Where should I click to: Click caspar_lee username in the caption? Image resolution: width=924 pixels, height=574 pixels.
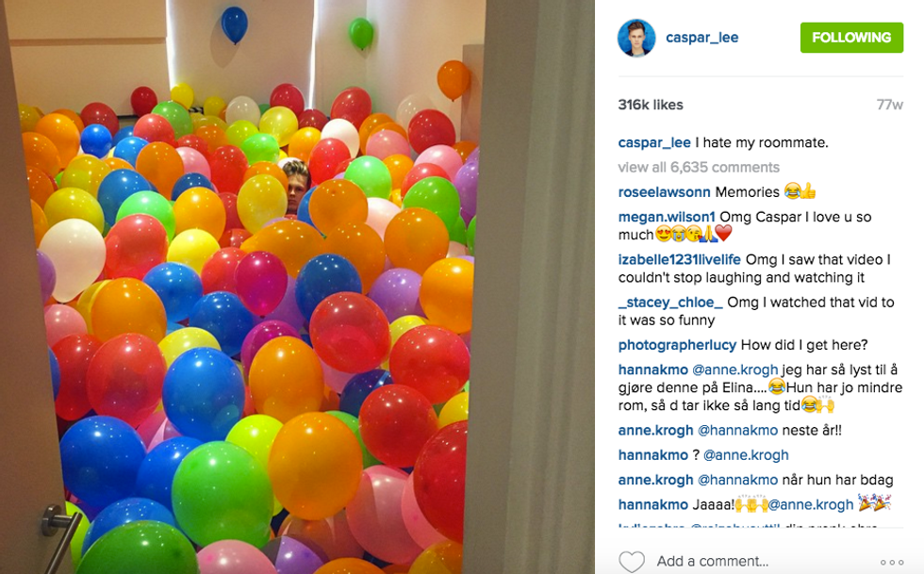pos(654,142)
